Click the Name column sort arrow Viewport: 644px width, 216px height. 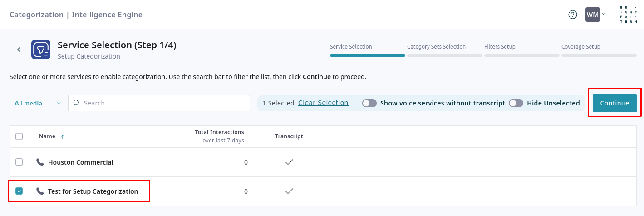[63, 136]
